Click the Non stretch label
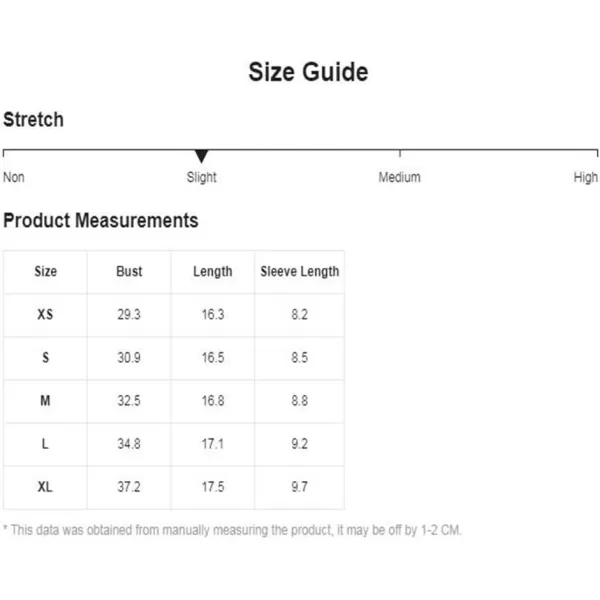The width and height of the screenshot is (600, 600). 14,177
